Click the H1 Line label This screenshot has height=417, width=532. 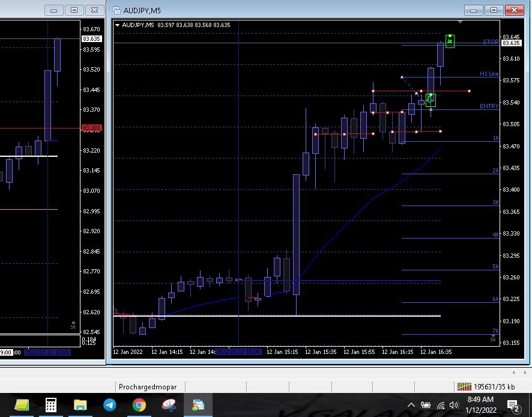click(x=489, y=74)
